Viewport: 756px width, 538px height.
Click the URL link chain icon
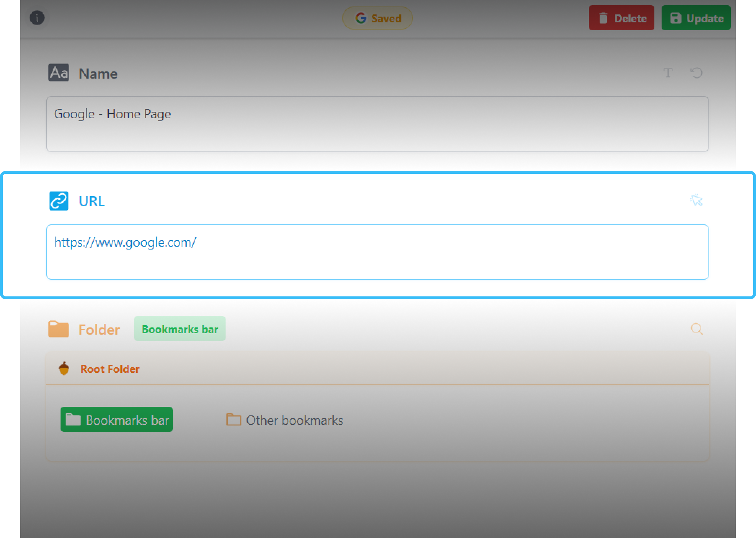[x=59, y=201]
